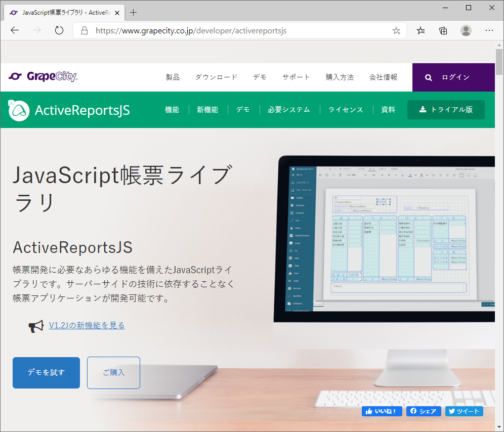Image resolution: width=504 pixels, height=432 pixels.
Task: Click the JavaScript帳票ライブラリ heading
Action: pyautogui.click(x=122, y=189)
